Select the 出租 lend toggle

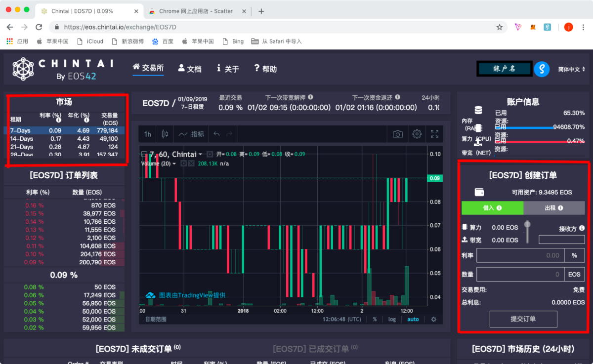[554, 208]
